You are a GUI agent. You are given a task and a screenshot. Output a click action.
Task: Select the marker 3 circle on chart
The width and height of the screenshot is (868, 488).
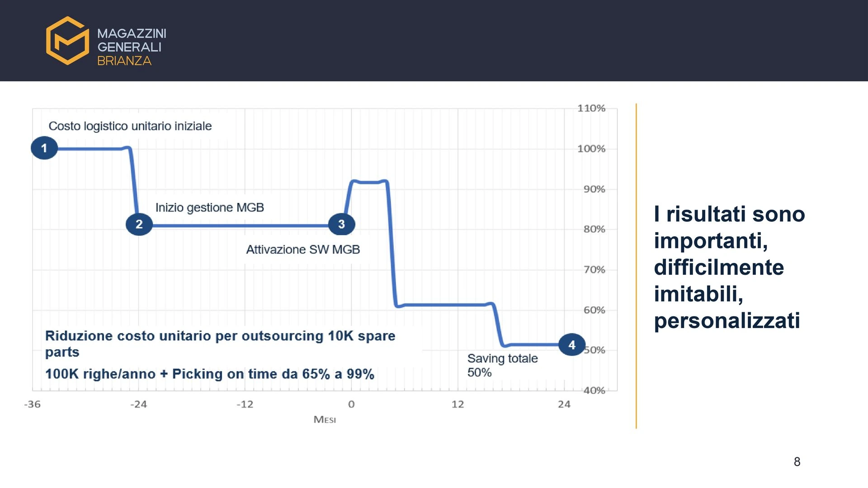[x=342, y=224]
